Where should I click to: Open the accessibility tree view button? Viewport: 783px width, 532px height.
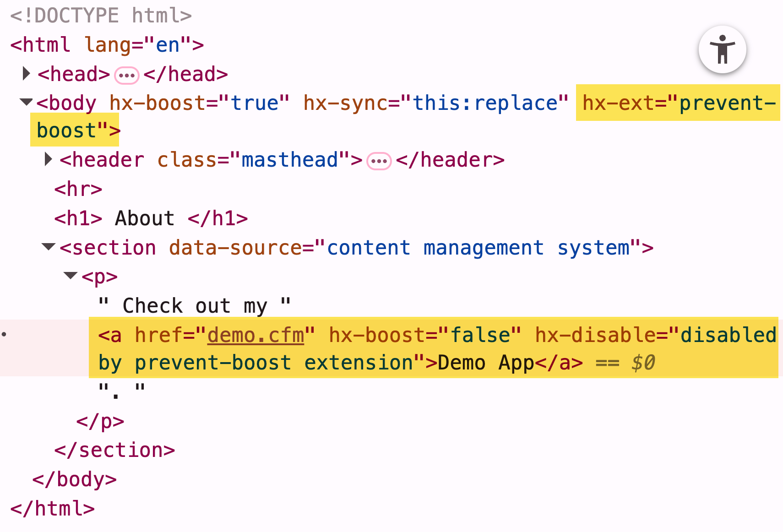click(722, 49)
